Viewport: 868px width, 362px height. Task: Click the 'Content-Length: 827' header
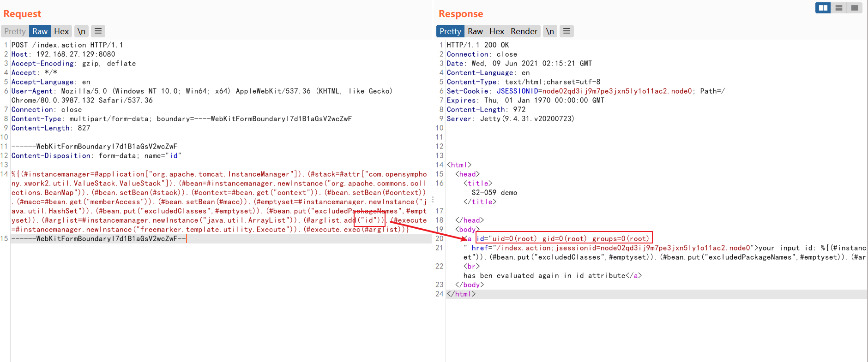(51, 128)
